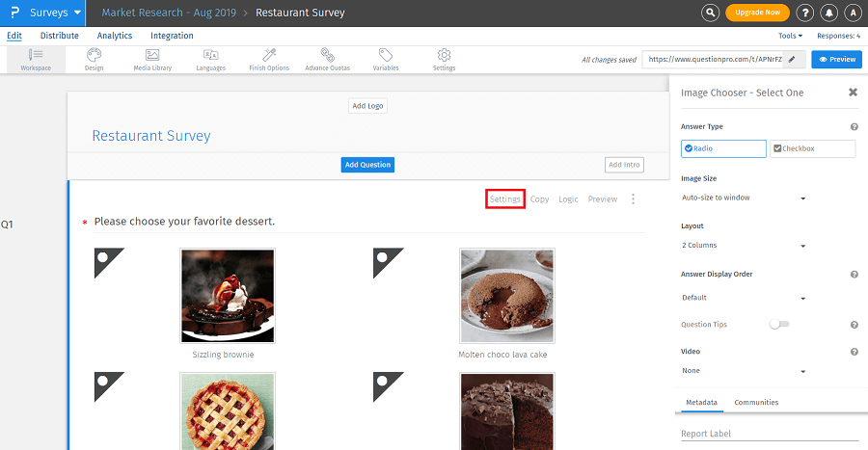Click the search magnifier icon
Viewport: 868px width, 450px height.
tap(711, 13)
